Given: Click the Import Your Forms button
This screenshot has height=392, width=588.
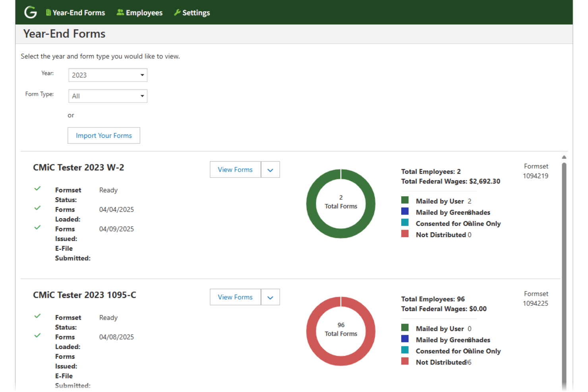Looking at the screenshot, I should (104, 135).
